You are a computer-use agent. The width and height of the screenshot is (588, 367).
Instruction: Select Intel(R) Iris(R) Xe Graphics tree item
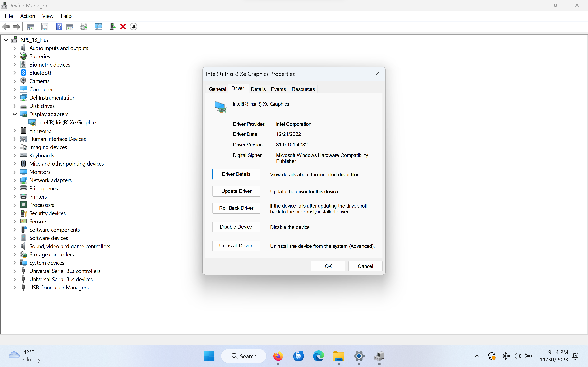(x=68, y=122)
